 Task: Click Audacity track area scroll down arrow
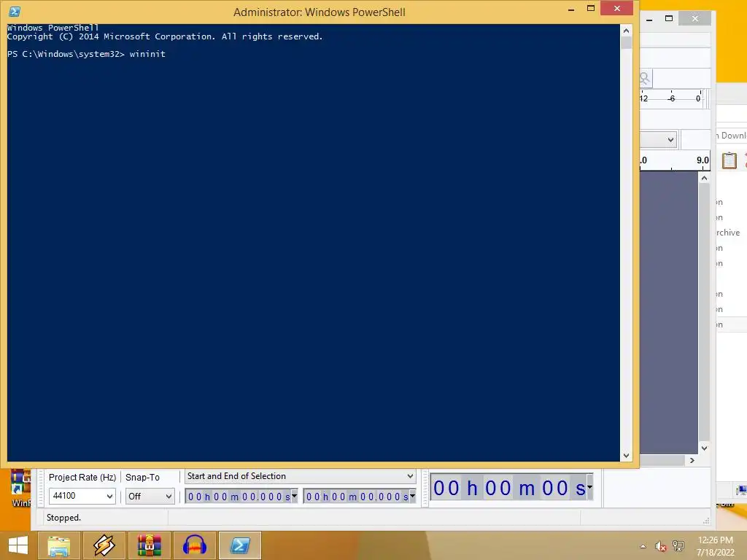tap(704, 448)
